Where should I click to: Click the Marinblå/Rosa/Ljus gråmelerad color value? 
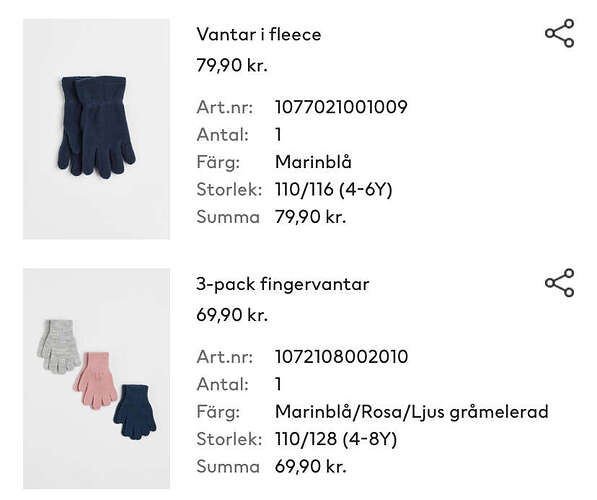point(412,412)
